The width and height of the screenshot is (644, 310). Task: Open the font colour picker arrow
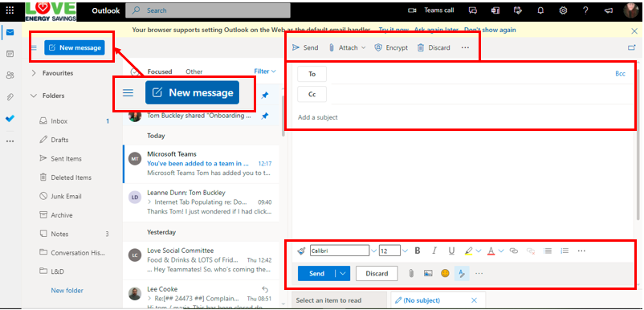coord(501,251)
